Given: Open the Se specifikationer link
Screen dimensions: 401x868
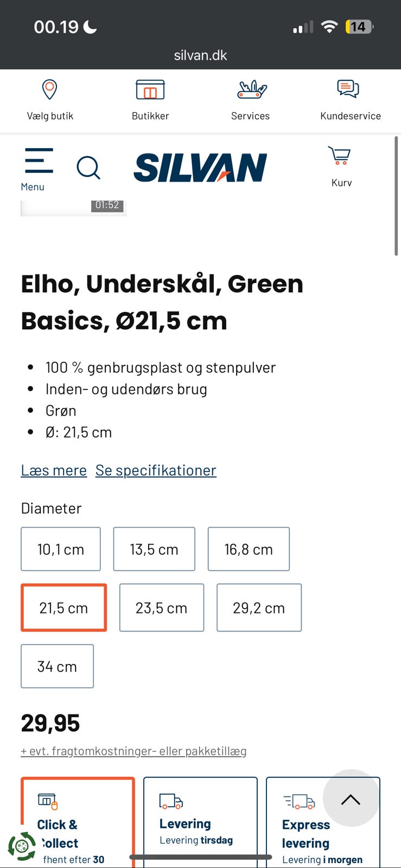Looking at the screenshot, I should pos(156,470).
